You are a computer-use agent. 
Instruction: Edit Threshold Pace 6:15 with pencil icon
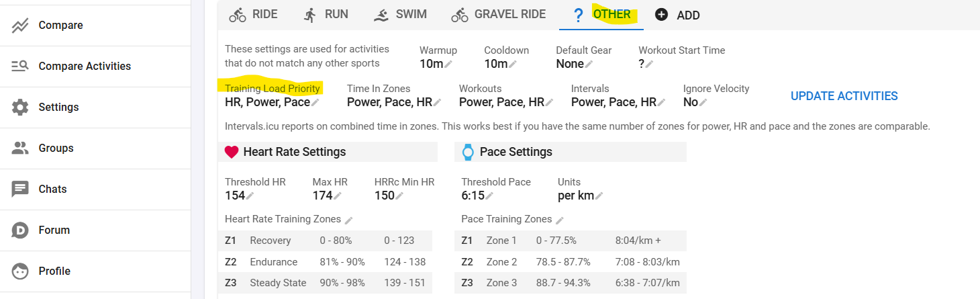click(489, 196)
